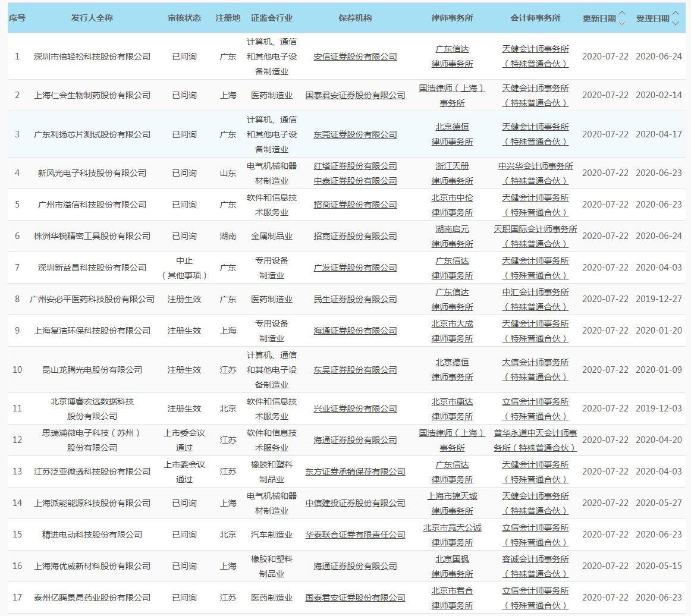Open 上海市锦天城律师事务所 link
The height and width of the screenshot is (616, 691).
tap(452, 503)
